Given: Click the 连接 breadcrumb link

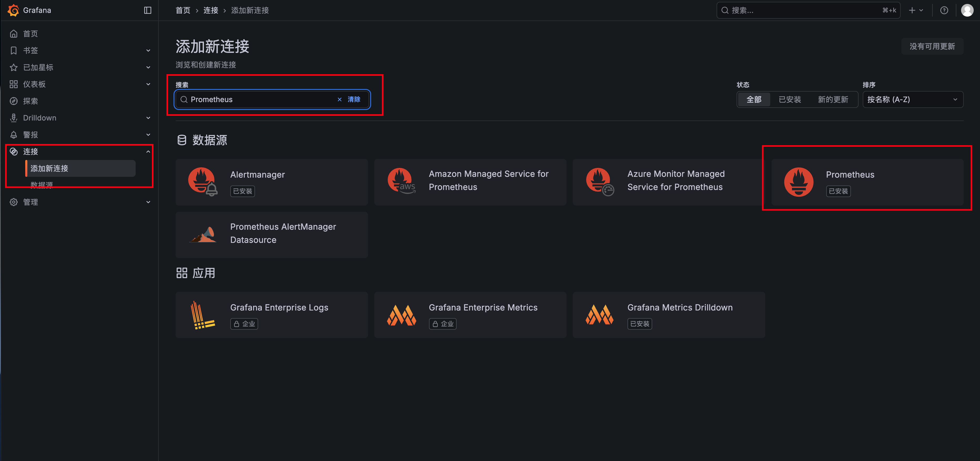Looking at the screenshot, I should pos(211,10).
